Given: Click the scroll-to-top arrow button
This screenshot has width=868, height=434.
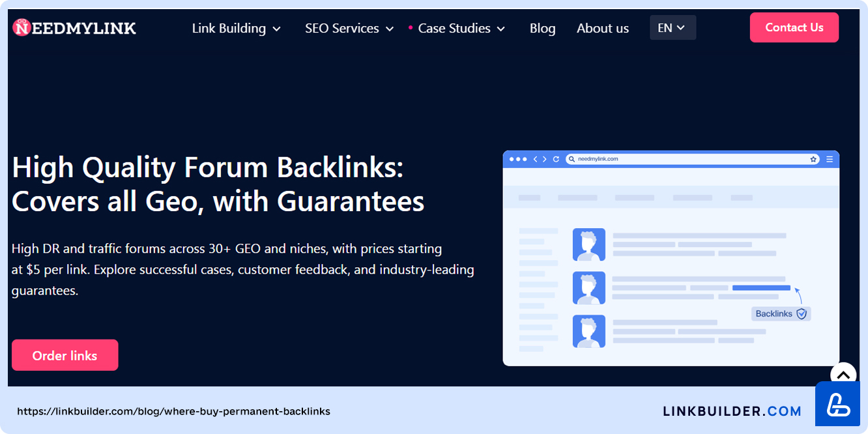Looking at the screenshot, I should click(x=843, y=375).
